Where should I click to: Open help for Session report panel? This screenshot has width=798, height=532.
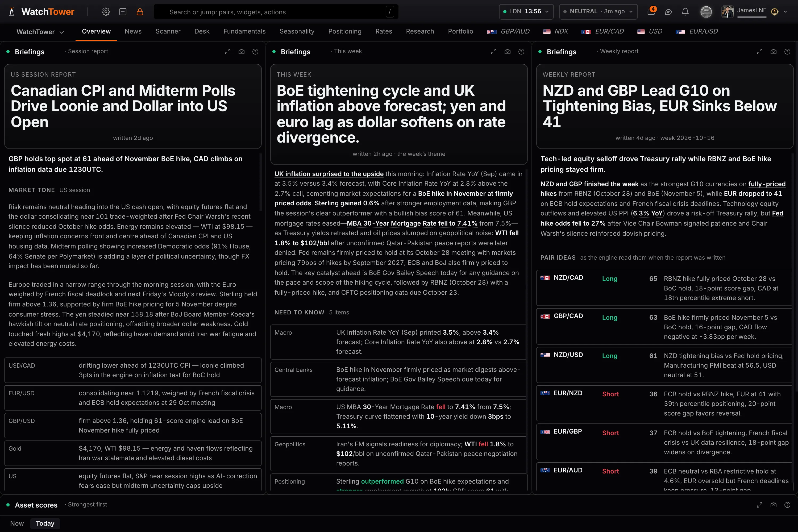(x=255, y=52)
